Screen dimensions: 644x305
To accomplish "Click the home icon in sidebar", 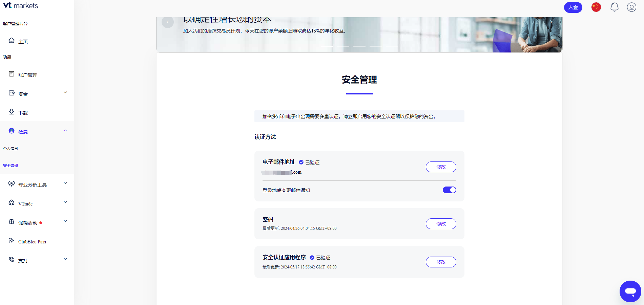I will (x=12, y=41).
